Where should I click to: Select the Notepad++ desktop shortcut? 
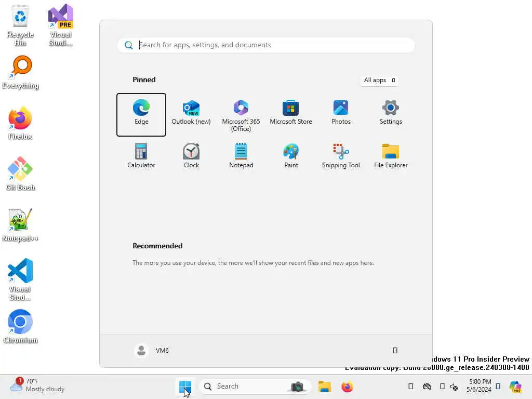(x=20, y=225)
